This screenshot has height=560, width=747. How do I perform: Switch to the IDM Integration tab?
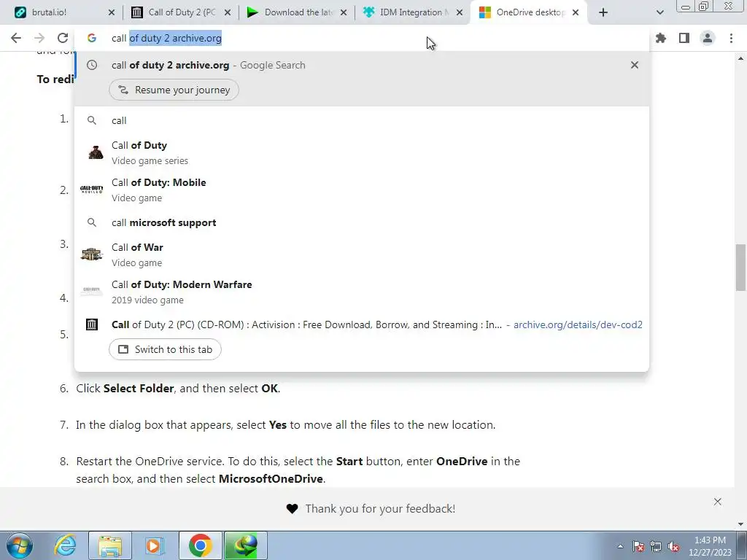pyautogui.click(x=414, y=12)
